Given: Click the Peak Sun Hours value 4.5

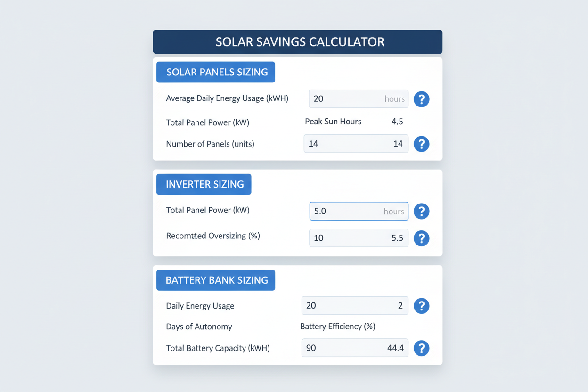Looking at the screenshot, I should tap(397, 122).
